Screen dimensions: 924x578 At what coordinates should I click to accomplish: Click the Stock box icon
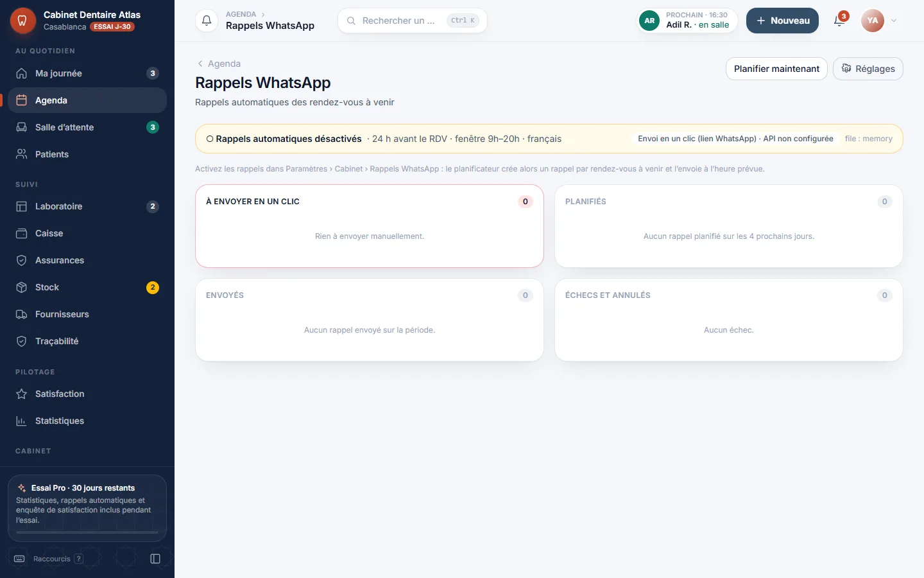[x=21, y=287]
